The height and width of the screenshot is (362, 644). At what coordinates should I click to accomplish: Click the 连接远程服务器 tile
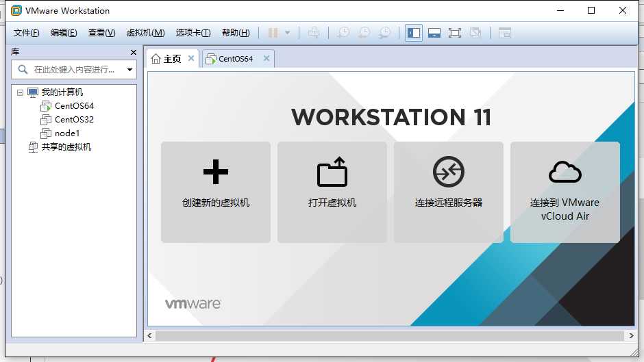(449, 192)
